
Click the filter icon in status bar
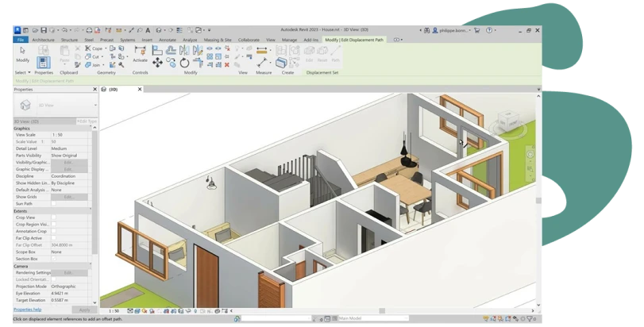(x=530, y=318)
